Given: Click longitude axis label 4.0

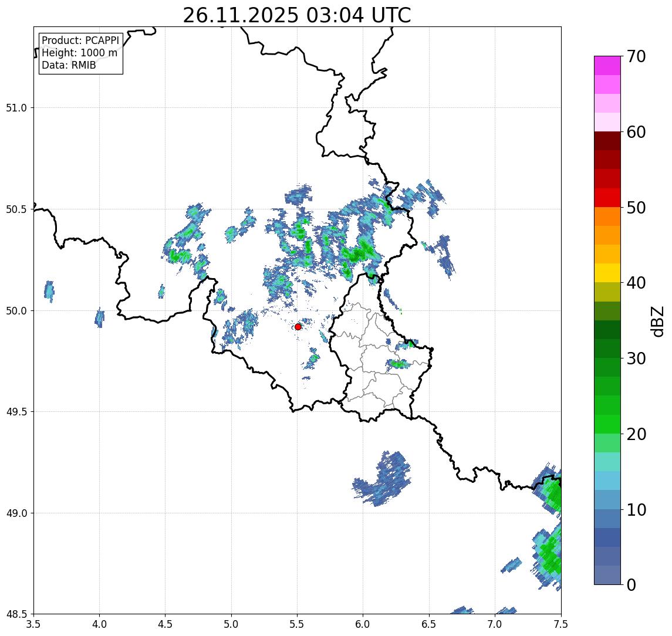Looking at the screenshot, I should pos(99,624).
